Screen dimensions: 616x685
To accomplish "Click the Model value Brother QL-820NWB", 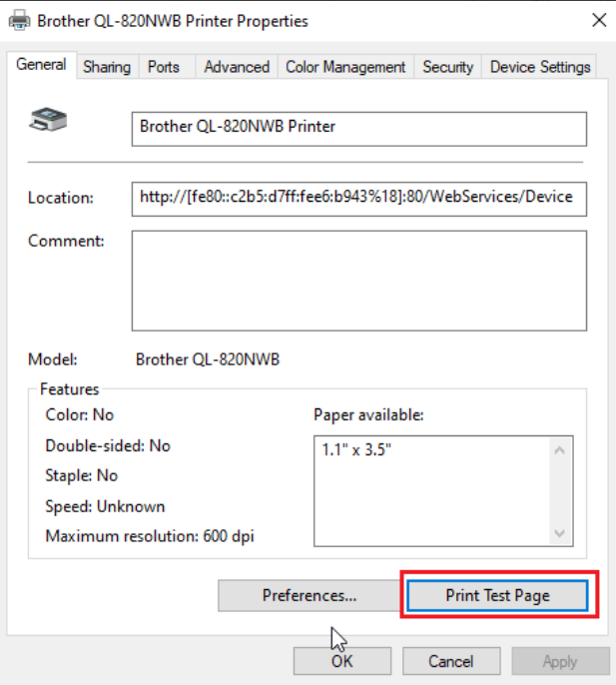I will coord(208,359).
